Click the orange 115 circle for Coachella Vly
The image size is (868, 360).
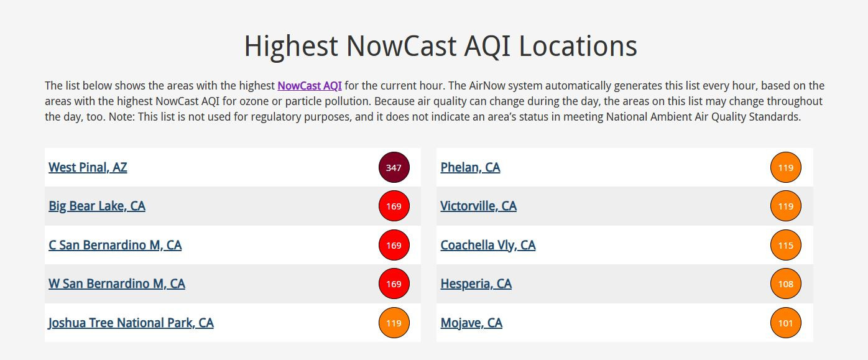point(786,245)
